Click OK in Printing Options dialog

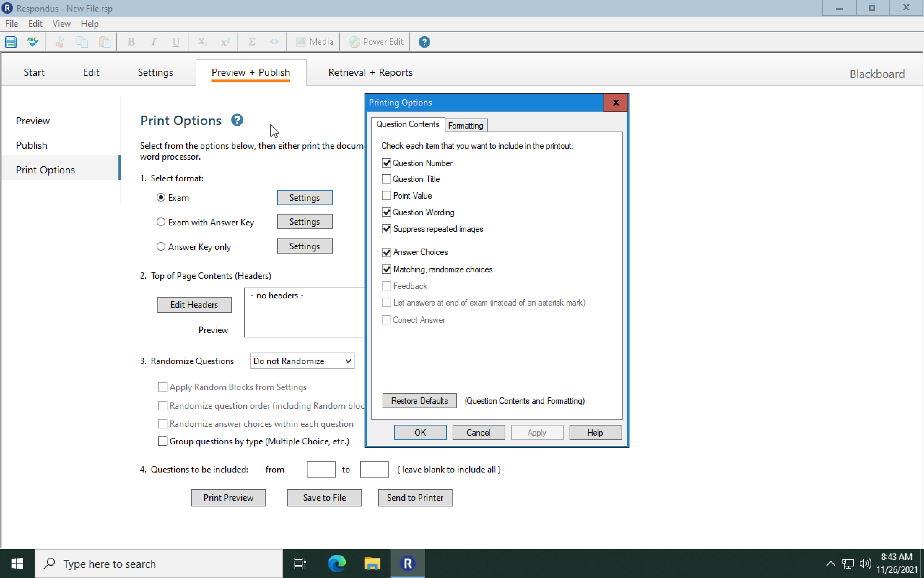(x=420, y=432)
